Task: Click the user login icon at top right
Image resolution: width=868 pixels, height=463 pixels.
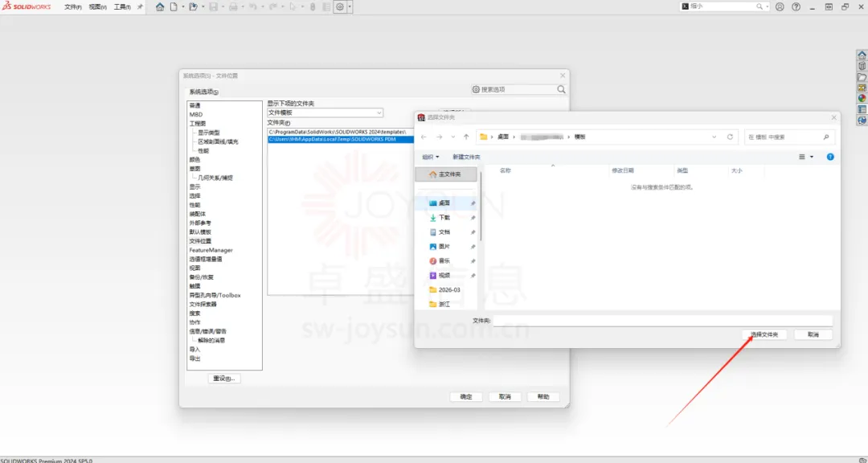Action: pos(779,6)
